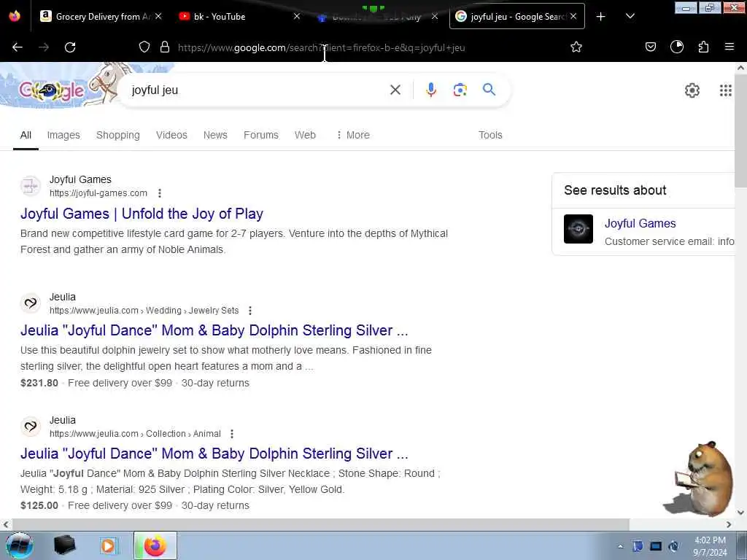Click the $125.00 price text

click(x=39, y=505)
